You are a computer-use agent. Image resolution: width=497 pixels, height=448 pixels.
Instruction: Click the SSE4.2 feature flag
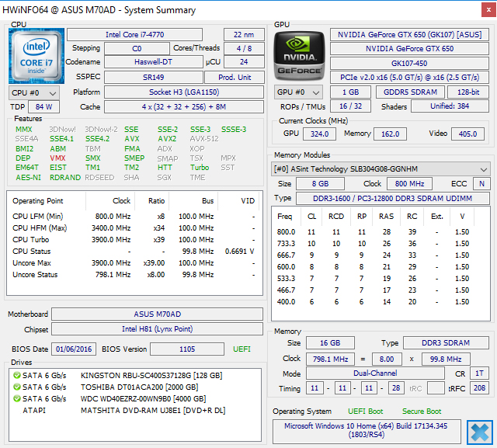click(x=97, y=139)
